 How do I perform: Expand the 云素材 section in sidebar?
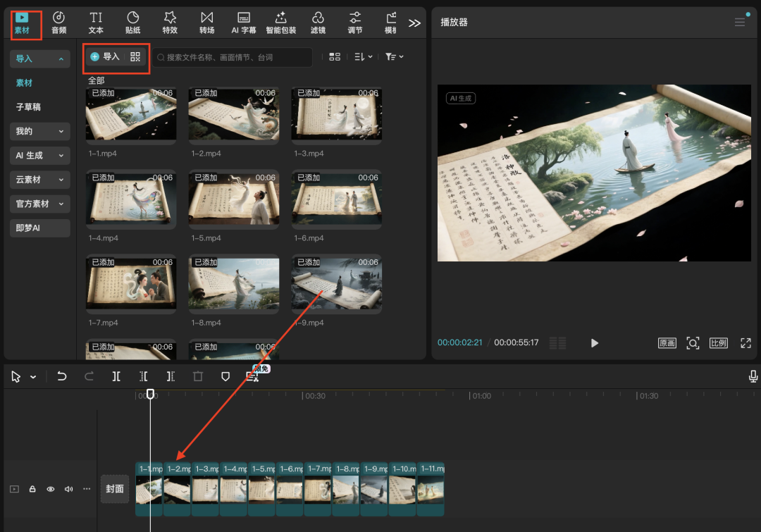[x=39, y=180]
